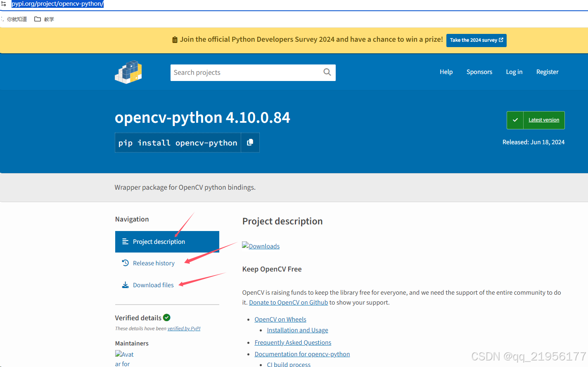Click the opencv-python 4.10.0.84 heading
Screen dimensions: 588x367
(x=202, y=117)
